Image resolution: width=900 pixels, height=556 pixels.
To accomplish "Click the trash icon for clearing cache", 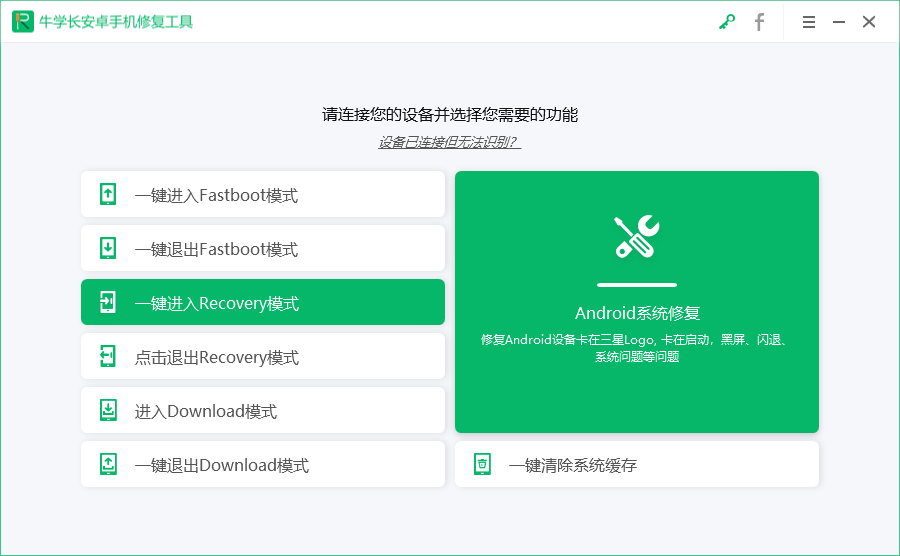I will point(482,464).
